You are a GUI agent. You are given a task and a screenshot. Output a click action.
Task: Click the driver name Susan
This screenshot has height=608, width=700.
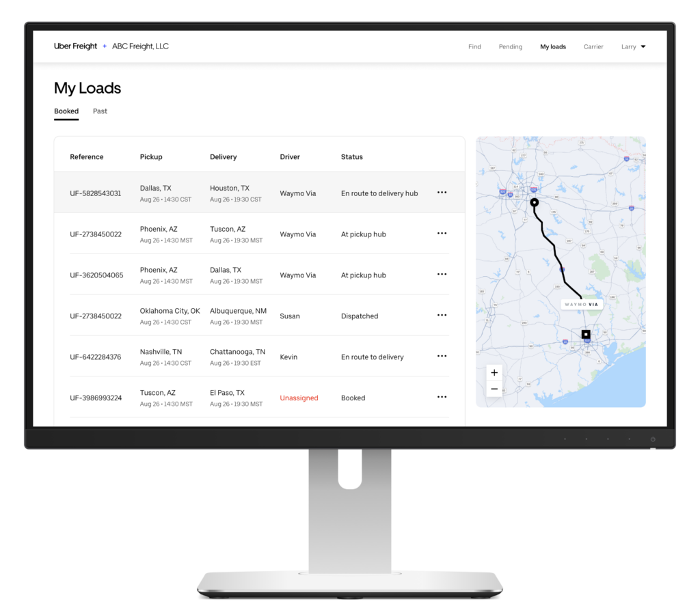[290, 316]
